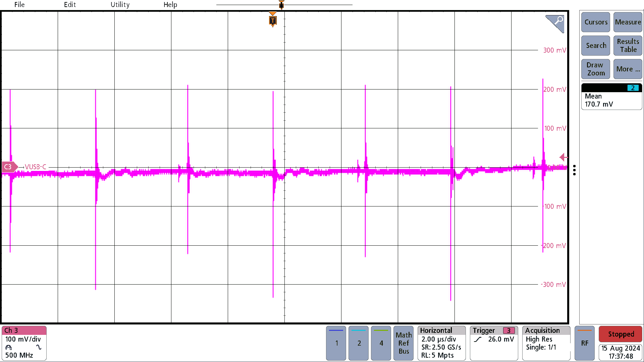Image resolution: width=644 pixels, height=362 pixels.
Task: Click the RL: 5 Mpts record length text
Action: 437,355
